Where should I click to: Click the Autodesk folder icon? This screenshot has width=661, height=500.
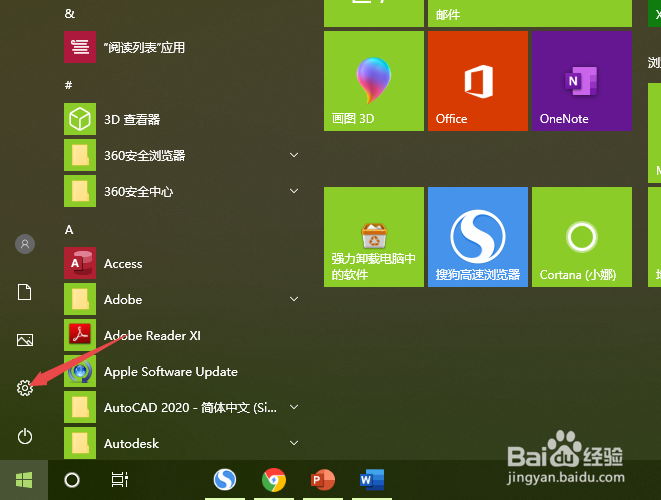click(x=80, y=443)
